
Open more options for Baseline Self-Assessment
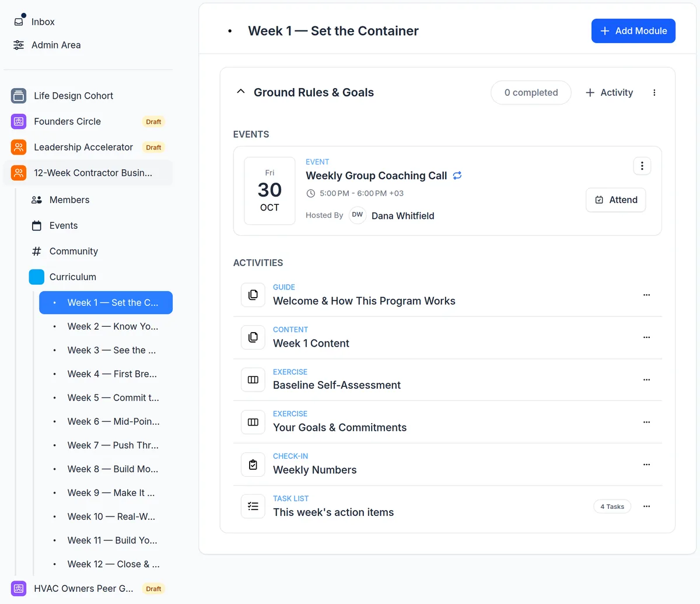tap(646, 379)
